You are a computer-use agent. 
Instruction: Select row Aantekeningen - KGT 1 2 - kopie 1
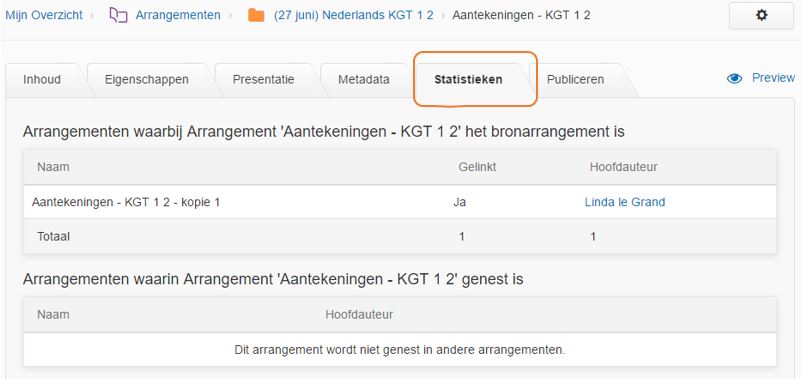pos(400,202)
